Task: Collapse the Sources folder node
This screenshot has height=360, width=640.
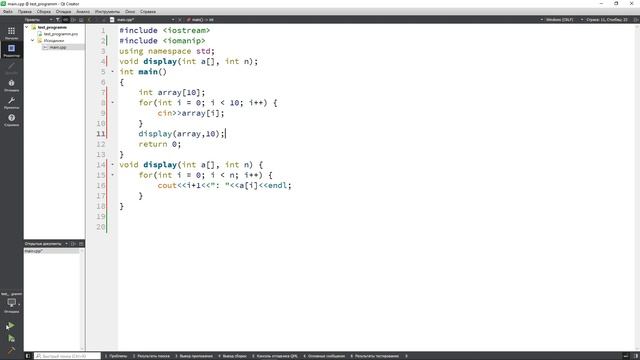Action: tap(33, 40)
